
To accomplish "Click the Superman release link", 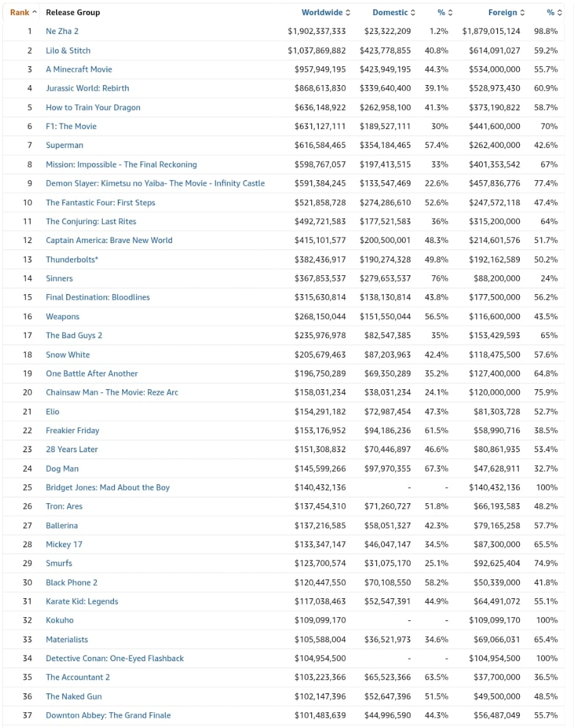I will coord(64,145).
